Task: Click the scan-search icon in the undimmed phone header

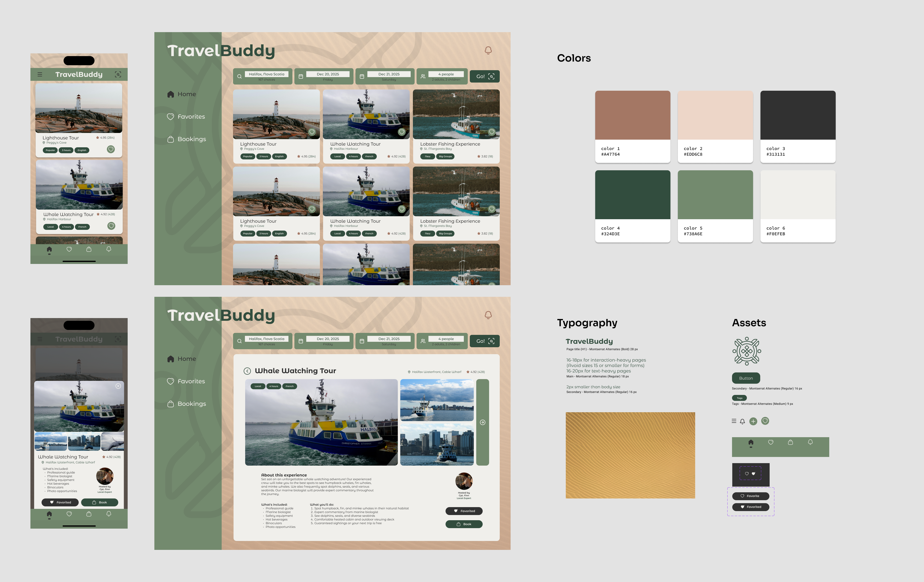Action: pyautogui.click(x=118, y=74)
